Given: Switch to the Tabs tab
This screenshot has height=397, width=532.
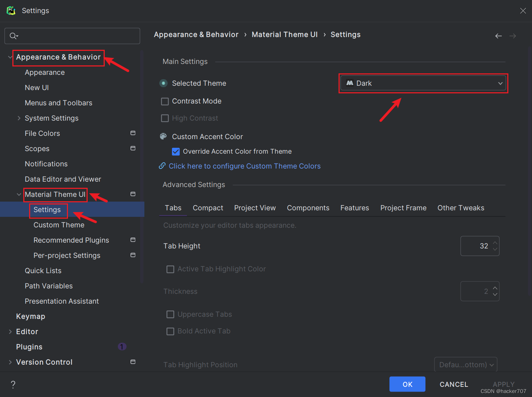Looking at the screenshot, I should point(173,208).
